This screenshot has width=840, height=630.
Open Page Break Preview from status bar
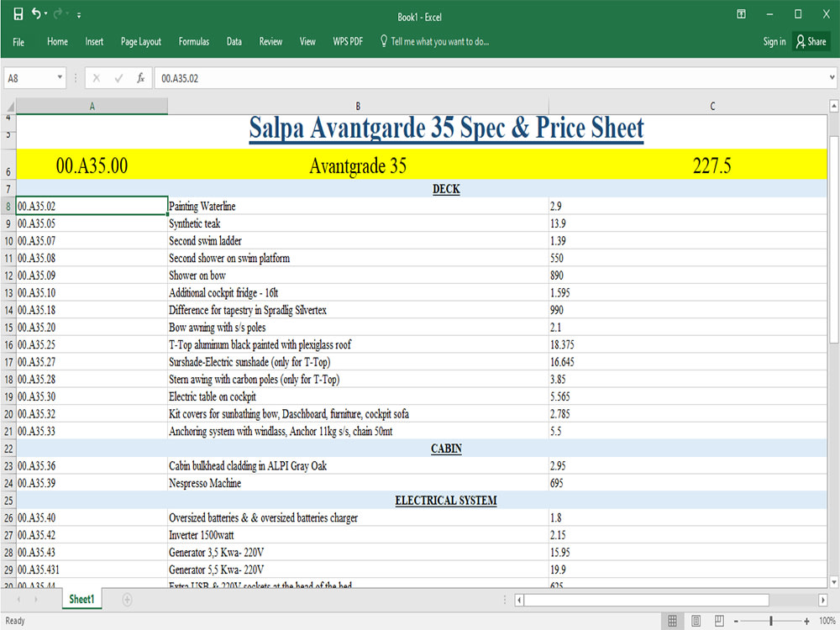(x=721, y=620)
